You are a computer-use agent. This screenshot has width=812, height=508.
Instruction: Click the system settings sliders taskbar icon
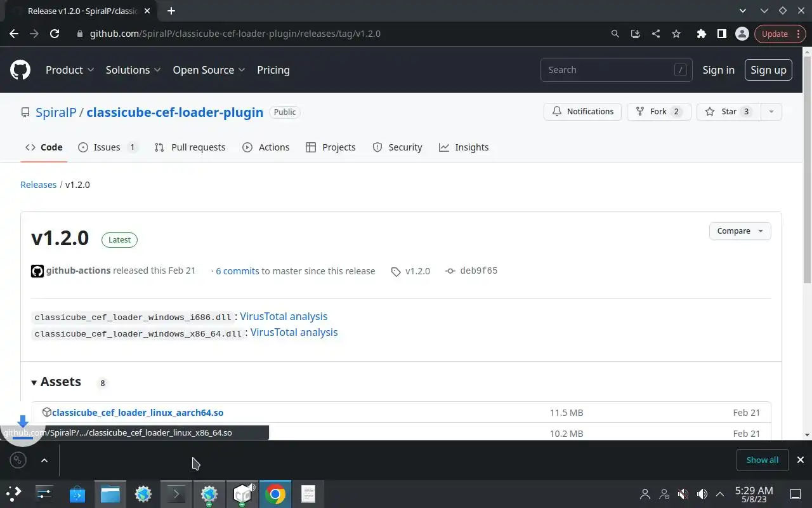click(44, 493)
